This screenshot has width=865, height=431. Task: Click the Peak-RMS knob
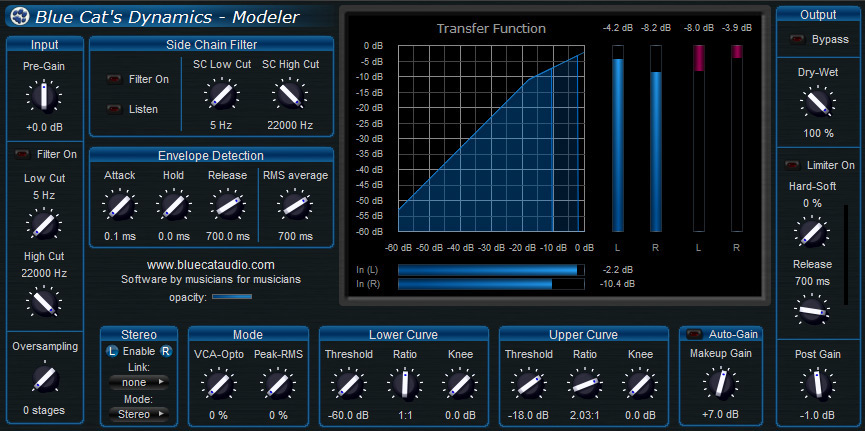(x=278, y=385)
